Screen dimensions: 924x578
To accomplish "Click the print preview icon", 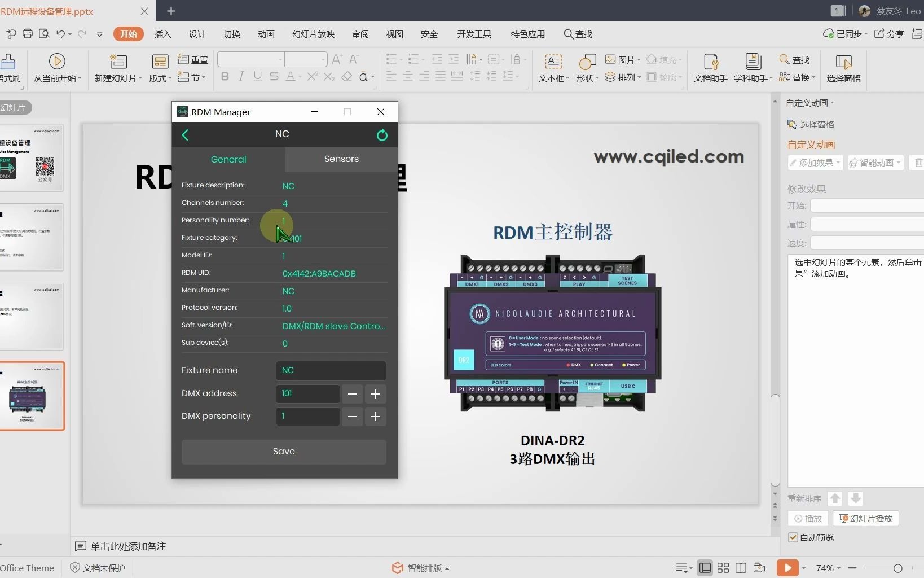I will tap(44, 34).
